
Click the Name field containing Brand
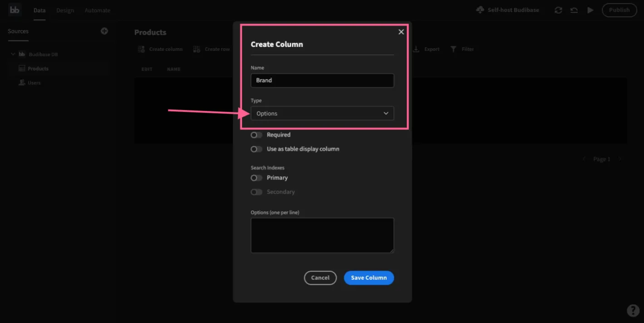[x=322, y=80]
